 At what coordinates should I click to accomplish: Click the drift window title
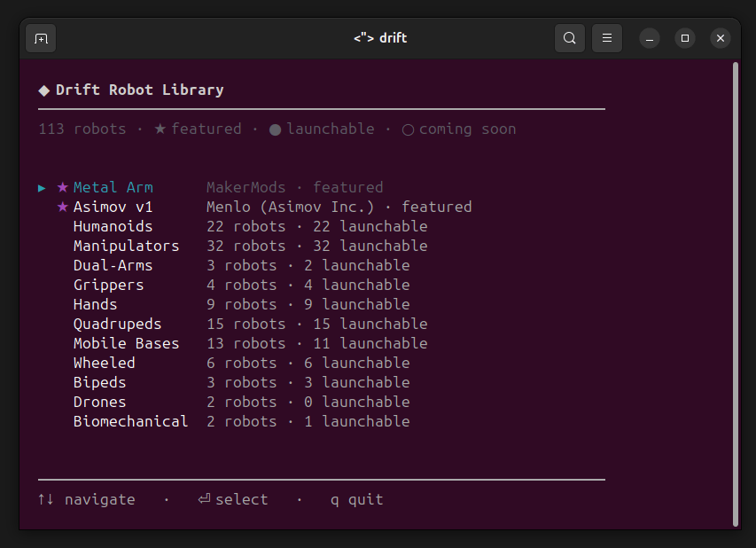(x=380, y=38)
